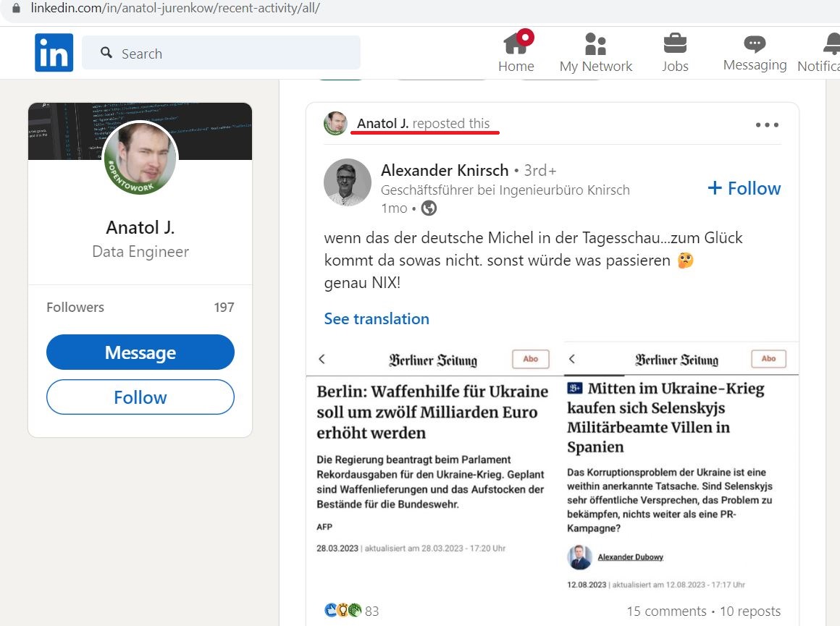This screenshot has width=840, height=626.
Task: Click the Alexander Dubowy author link
Action: point(631,557)
